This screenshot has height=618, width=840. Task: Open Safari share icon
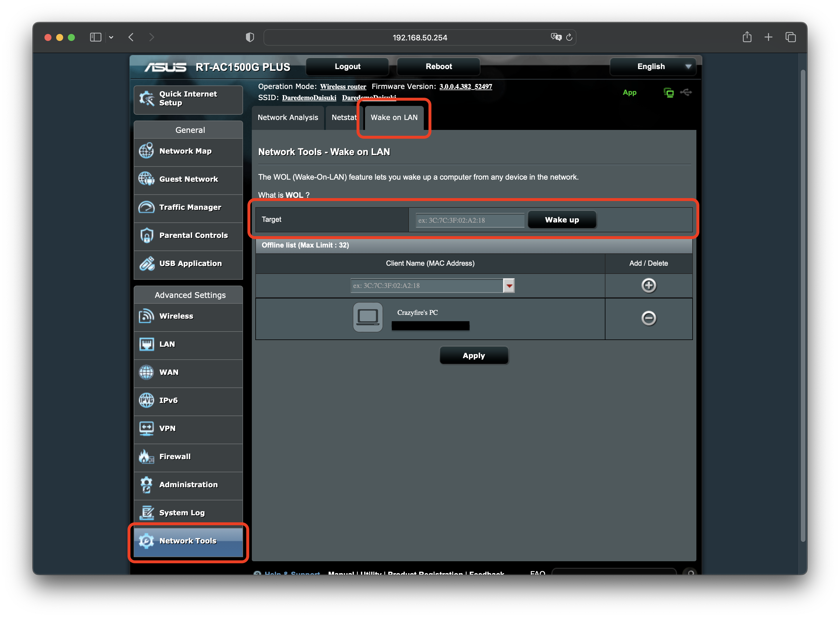[x=746, y=37]
